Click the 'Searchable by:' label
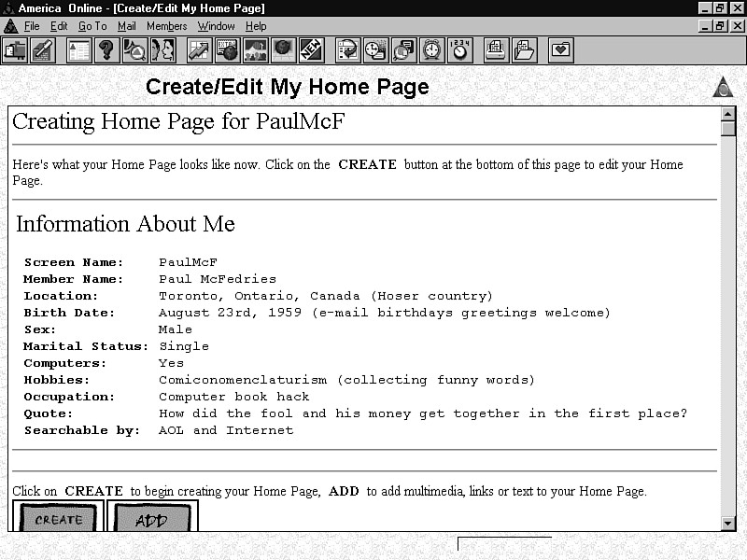Screen dimensions: 747x560 pos(82,430)
